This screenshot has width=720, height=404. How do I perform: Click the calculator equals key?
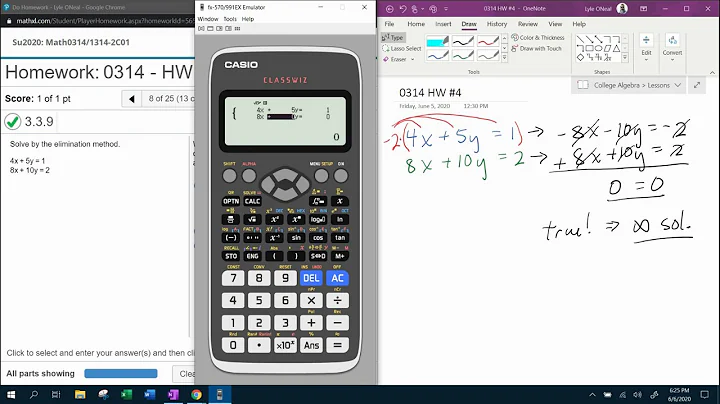[x=338, y=345]
